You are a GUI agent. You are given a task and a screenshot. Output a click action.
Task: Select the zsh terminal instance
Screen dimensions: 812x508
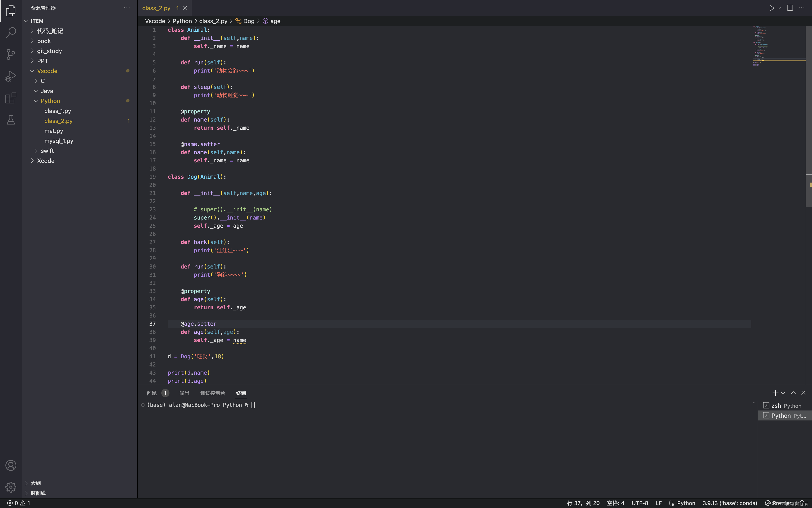[785, 405]
